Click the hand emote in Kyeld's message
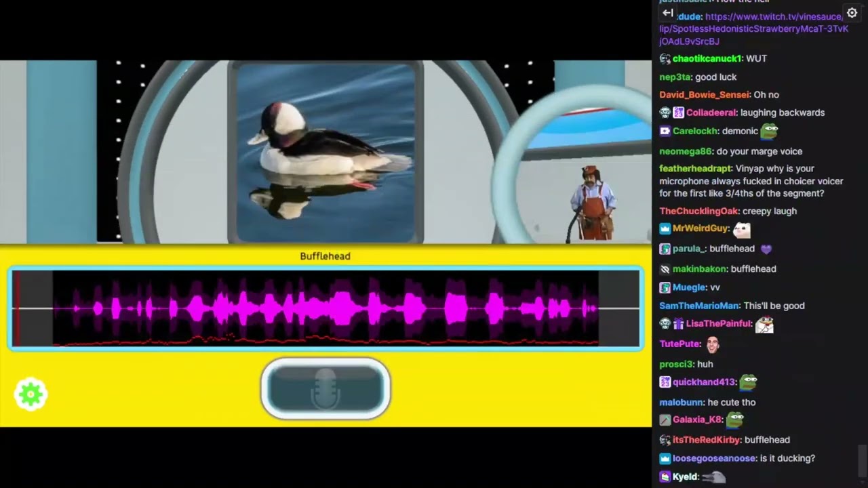 (x=713, y=477)
